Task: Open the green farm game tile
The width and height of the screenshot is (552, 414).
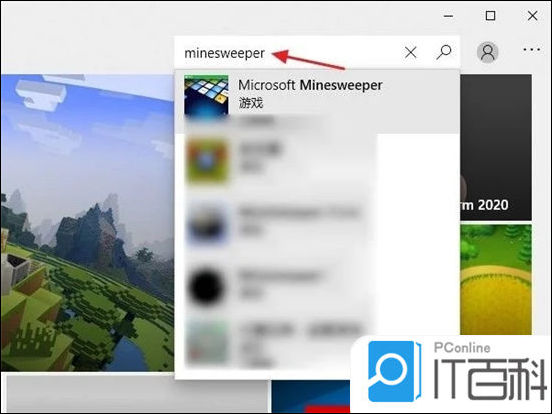Action: click(x=496, y=280)
